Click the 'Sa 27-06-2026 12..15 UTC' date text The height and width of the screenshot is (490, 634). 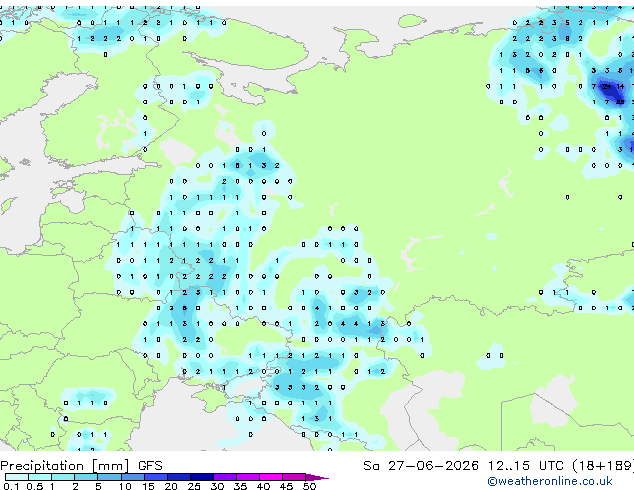coord(463,466)
